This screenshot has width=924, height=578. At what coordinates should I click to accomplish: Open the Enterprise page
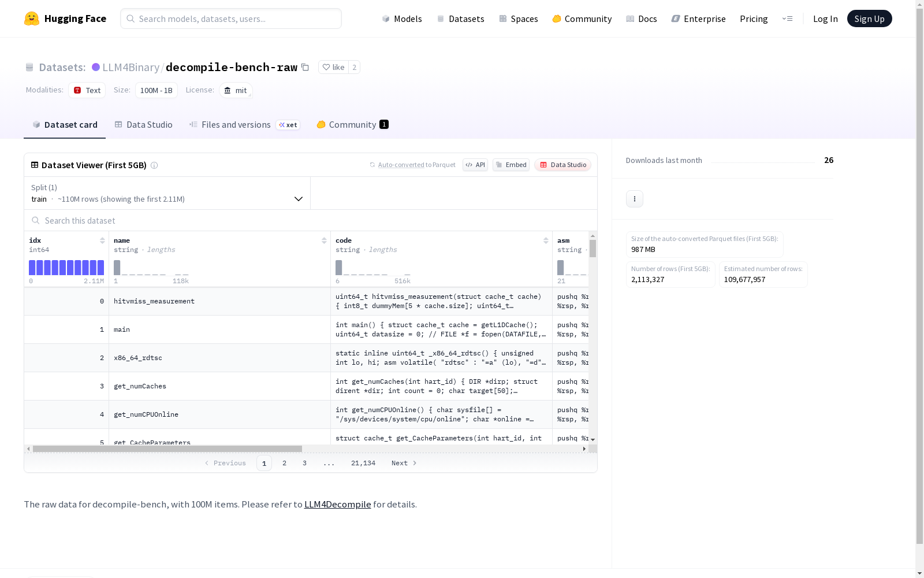point(698,18)
